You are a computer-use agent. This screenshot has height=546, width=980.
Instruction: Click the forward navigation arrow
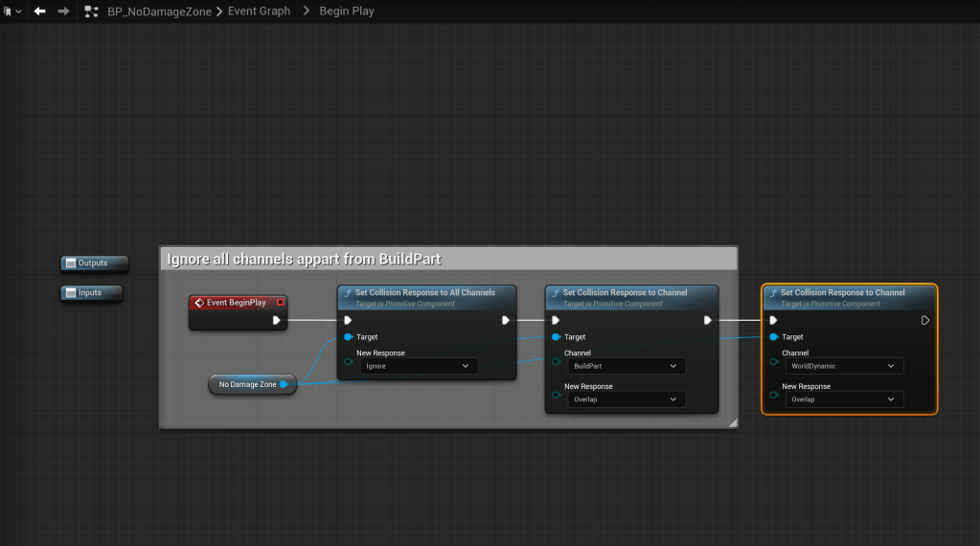(63, 11)
